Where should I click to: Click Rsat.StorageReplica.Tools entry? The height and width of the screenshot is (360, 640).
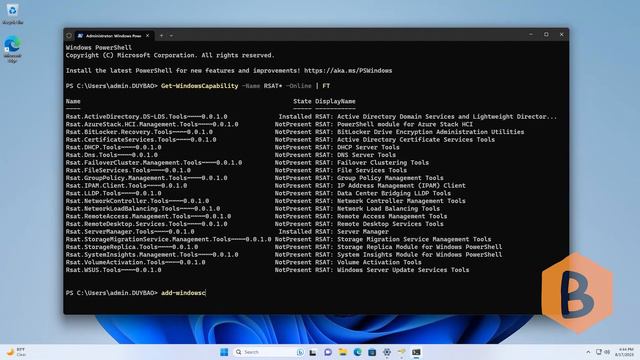click(x=132, y=247)
